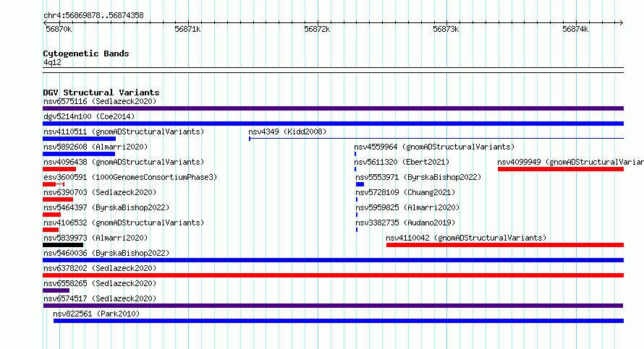Image resolution: width=644 pixels, height=349 pixels.
Task: Select the blue bar under nsv5460036
Action: [333, 260]
